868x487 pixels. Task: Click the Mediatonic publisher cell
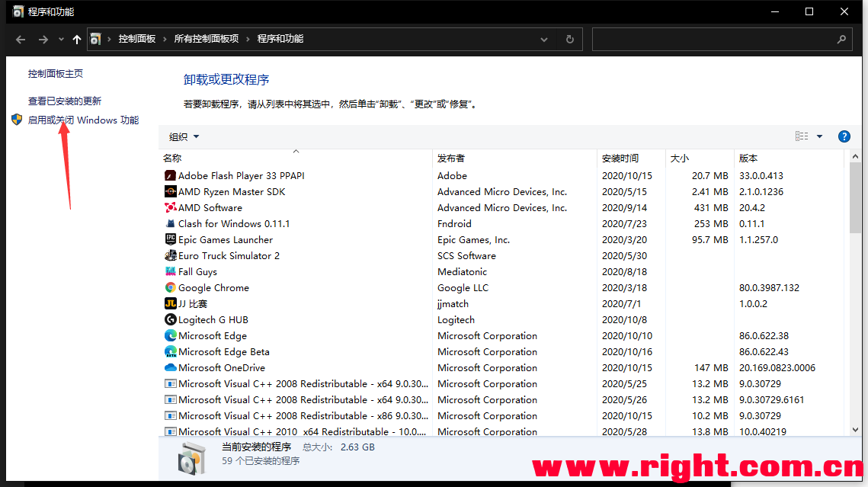pos(463,272)
